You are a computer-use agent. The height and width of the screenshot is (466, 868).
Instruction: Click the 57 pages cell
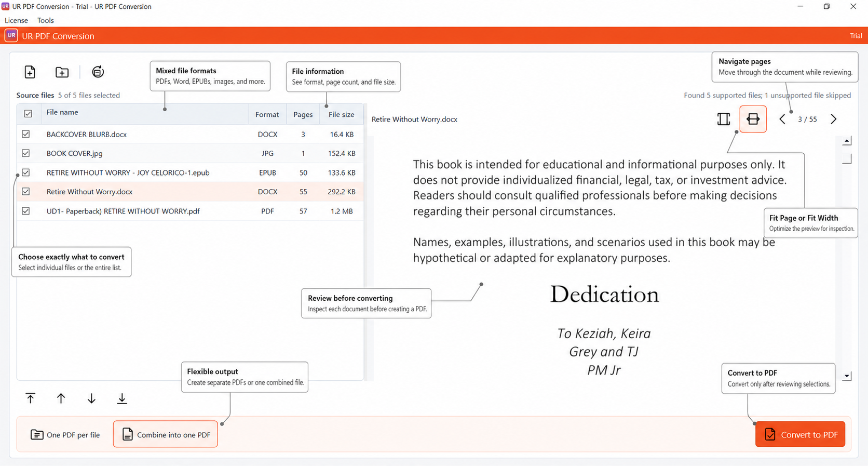pyautogui.click(x=303, y=211)
